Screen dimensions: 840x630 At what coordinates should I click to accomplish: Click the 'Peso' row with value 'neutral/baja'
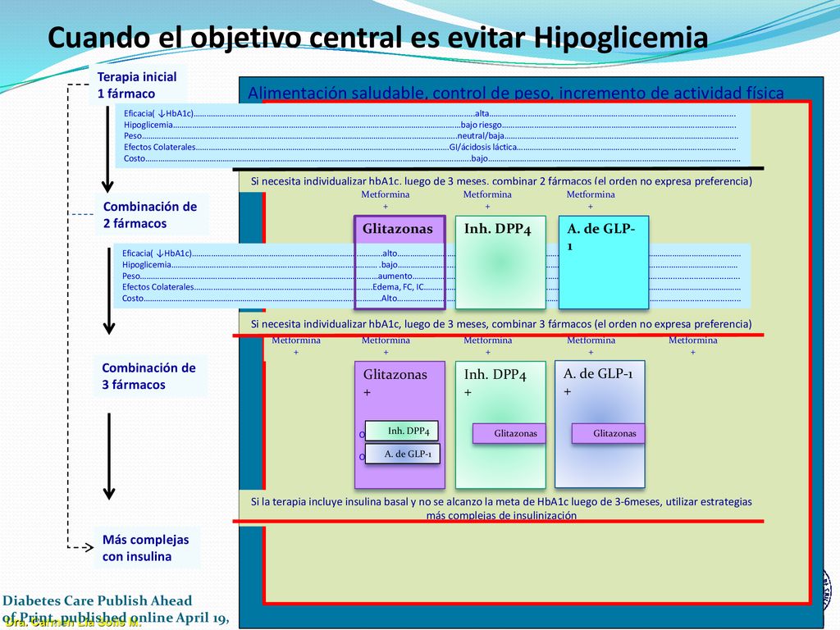(430, 136)
